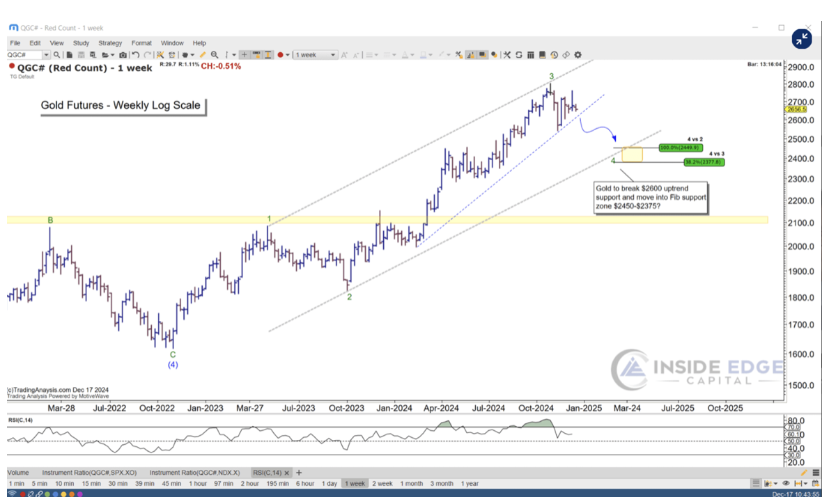This screenshot has height=504, width=829.
Task: Toggle the eye visibility icon at bottom right
Action: coord(786,483)
